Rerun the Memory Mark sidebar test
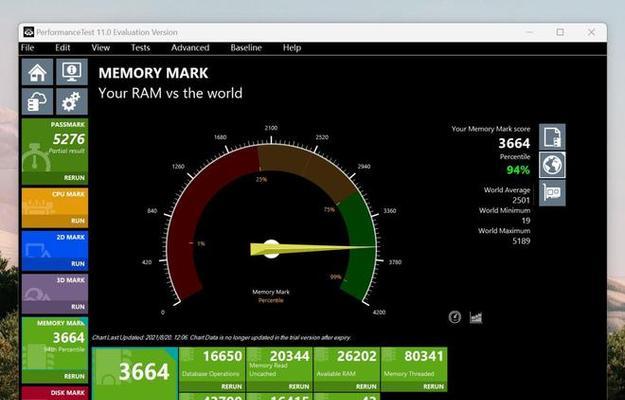 pyautogui.click(x=74, y=376)
